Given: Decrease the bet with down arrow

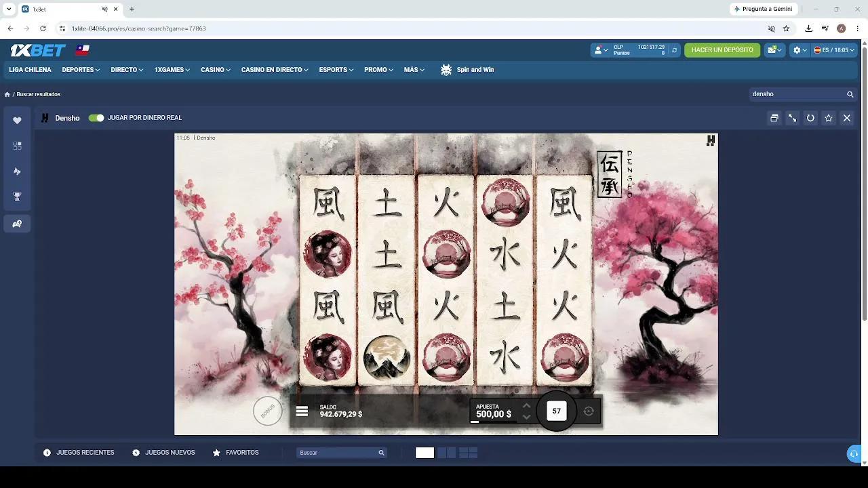Looking at the screenshot, I should pyautogui.click(x=526, y=417).
